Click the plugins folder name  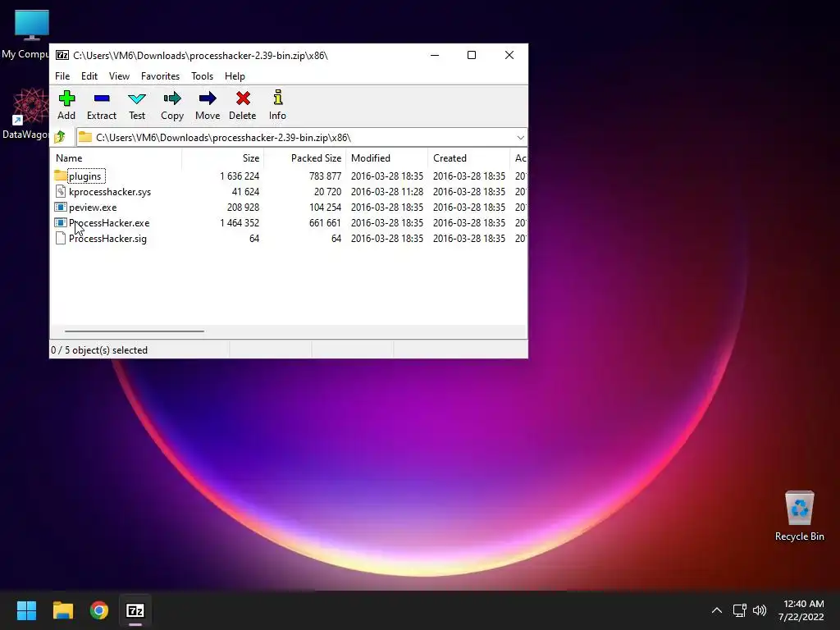(x=84, y=176)
